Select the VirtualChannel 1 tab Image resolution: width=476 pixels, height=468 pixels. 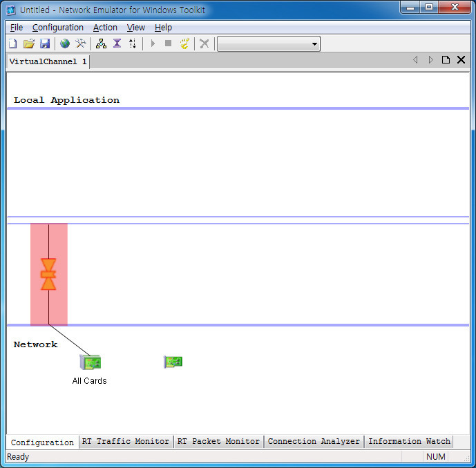click(x=48, y=61)
